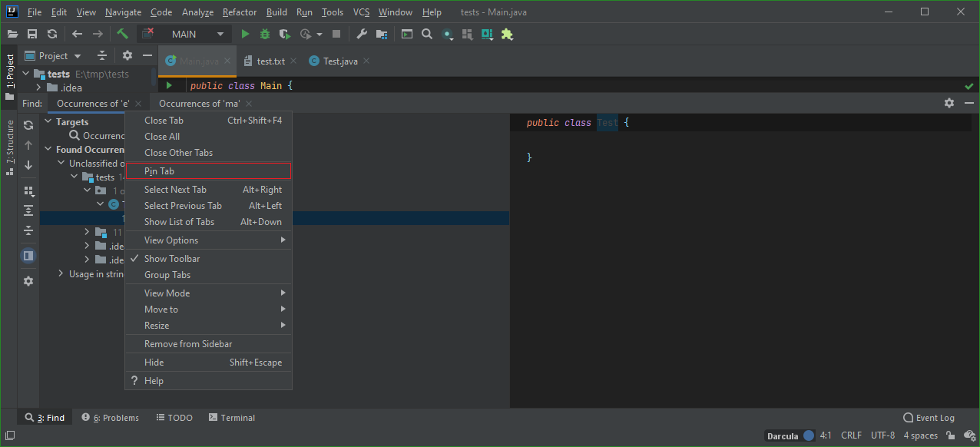Run MAIN with Coverage
The image size is (980, 447).
pos(283,34)
